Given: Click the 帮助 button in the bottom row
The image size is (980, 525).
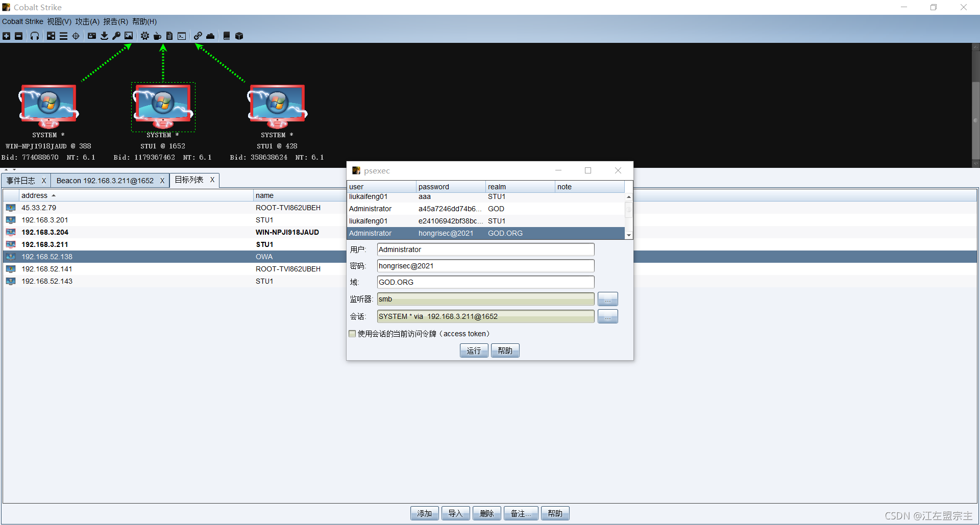Looking at the screenshot, I should pos(555,513).
